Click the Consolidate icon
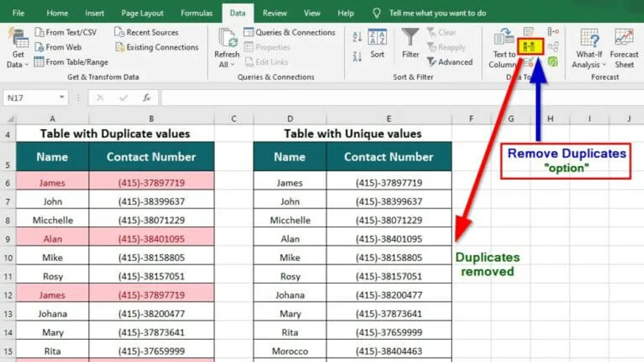644x362 pixels. pos(553,32)
